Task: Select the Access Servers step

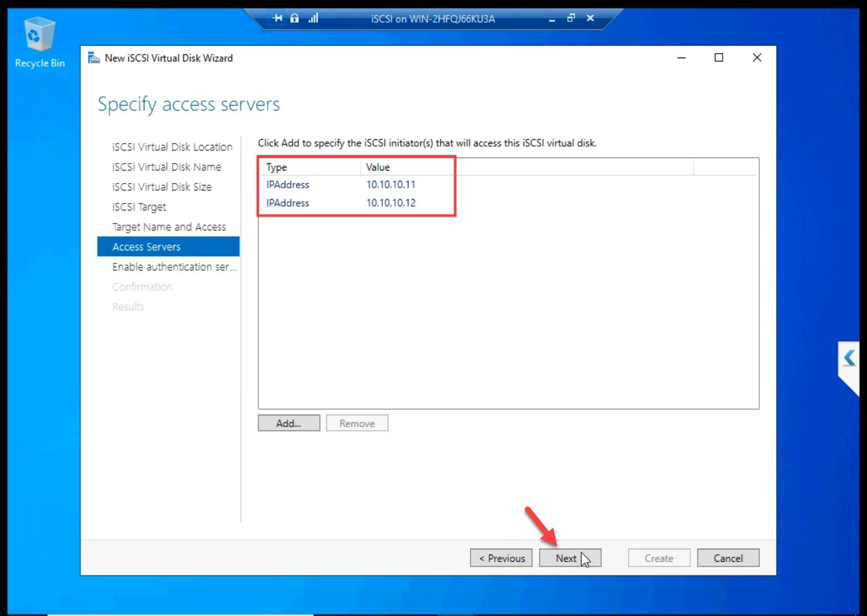Action: (x=168, y=246)
